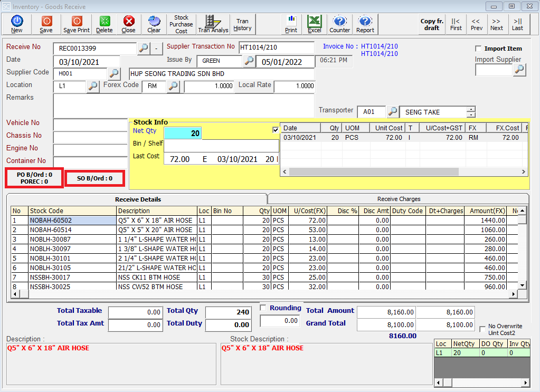Go to the Prev record
Viewport: 540px width, 392px height.
[477, 24]
